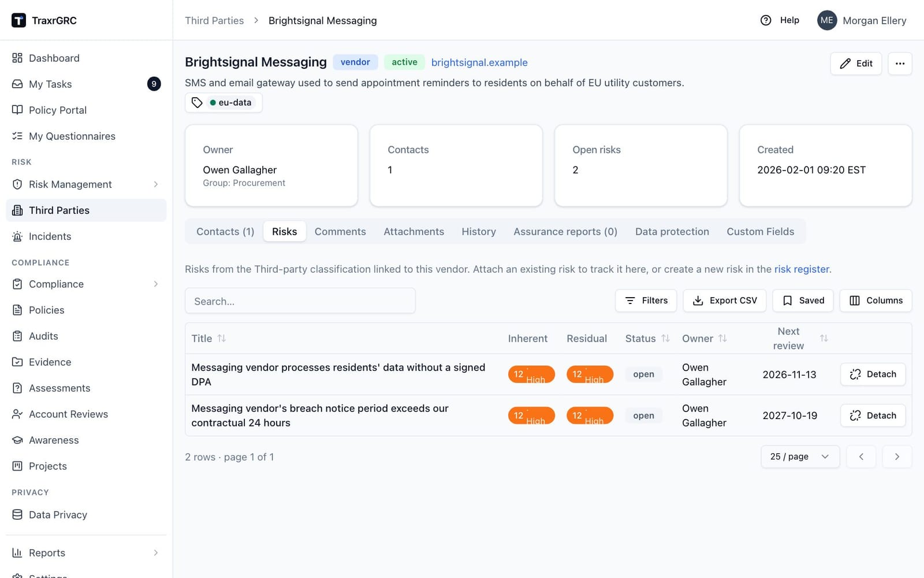The height and width of the screenshot is (578, 924).
Task: Switch to Comments tab
Action: click(340, 231)
